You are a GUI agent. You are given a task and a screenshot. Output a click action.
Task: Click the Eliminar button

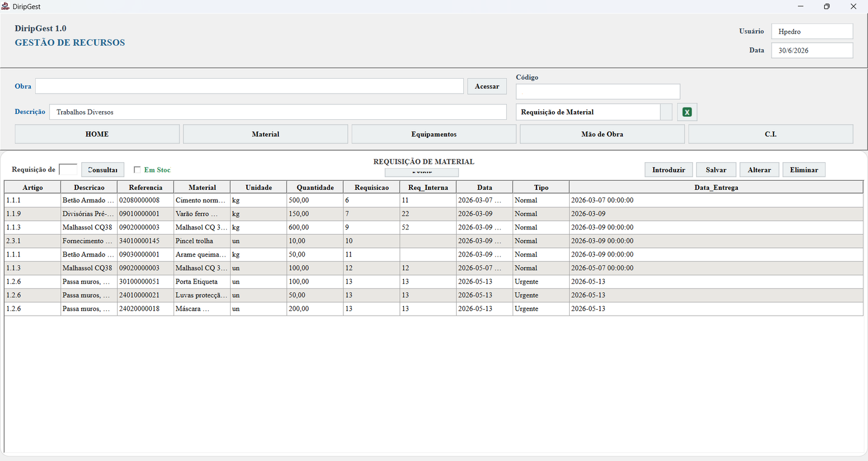point(804,170)
